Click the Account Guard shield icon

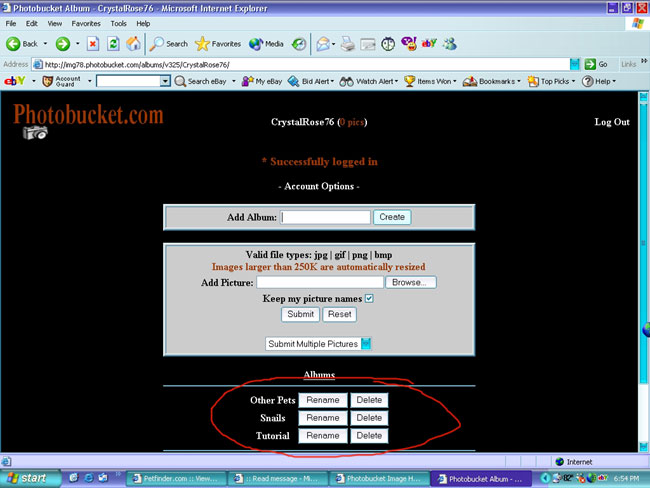[x=48, y=81]
